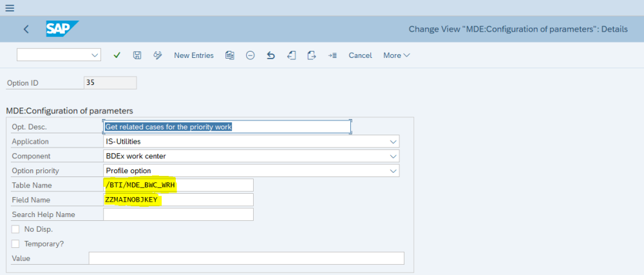The width and height of the screenshot is (644, 275).
Task: Open the command field dropdown
Action: coord(95,55)
